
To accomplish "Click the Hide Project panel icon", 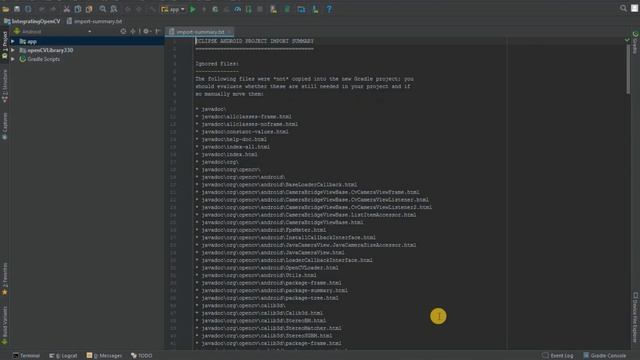I will click(158, 31).
